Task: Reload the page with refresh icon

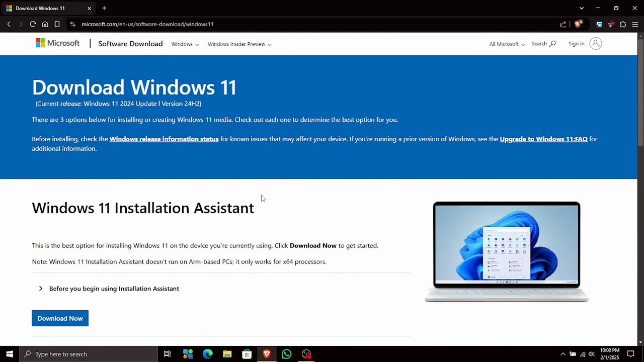Action: pos(33,24)
